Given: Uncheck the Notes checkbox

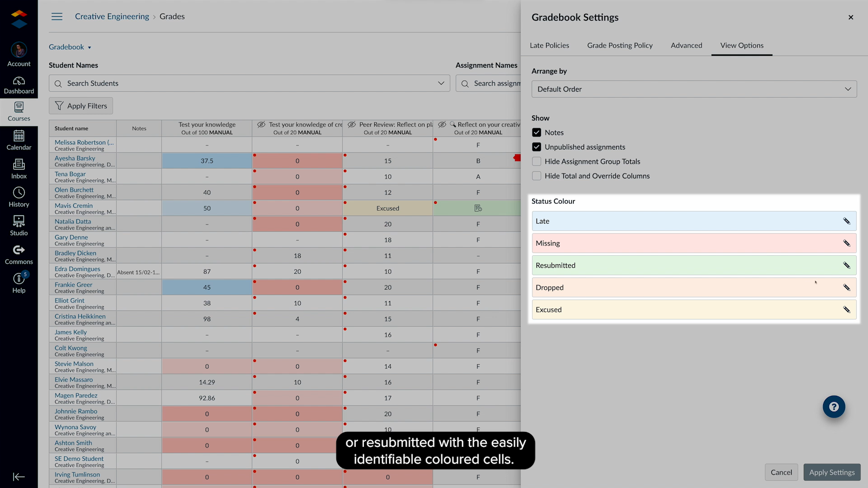Looking at the screenshot, I should pos(537,132).
